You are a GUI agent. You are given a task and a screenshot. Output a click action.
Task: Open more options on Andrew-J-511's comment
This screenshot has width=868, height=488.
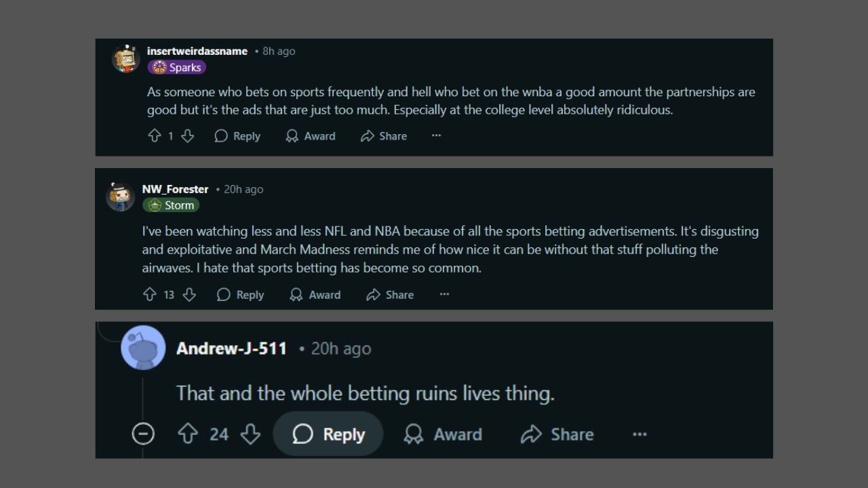pos(639,434)
